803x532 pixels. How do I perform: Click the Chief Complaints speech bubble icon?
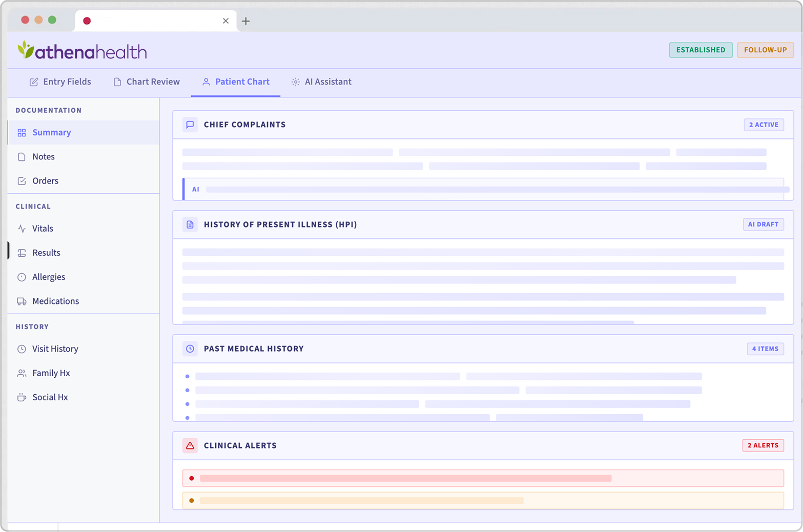(x=190, y=125)
